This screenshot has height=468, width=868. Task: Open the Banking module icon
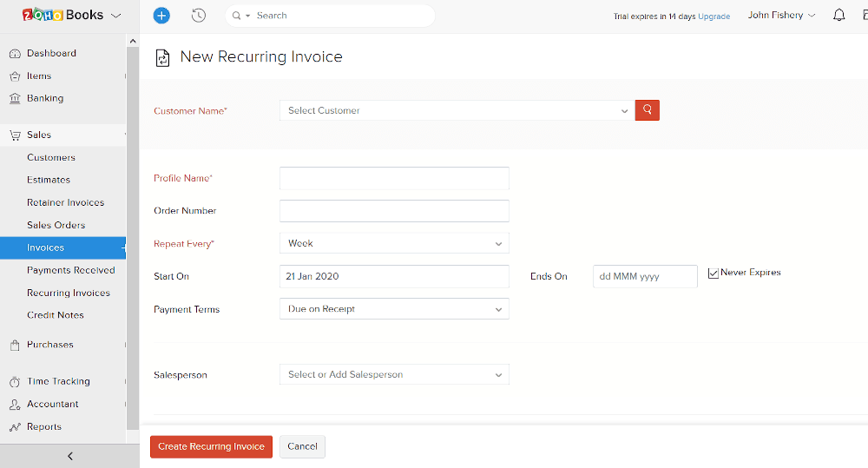pyautogui.click(x=15, y=99)
